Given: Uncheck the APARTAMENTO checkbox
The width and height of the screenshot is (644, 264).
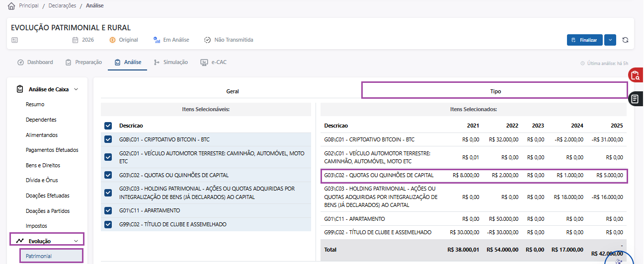Looking at the screenshot, I should pos(108,210).
